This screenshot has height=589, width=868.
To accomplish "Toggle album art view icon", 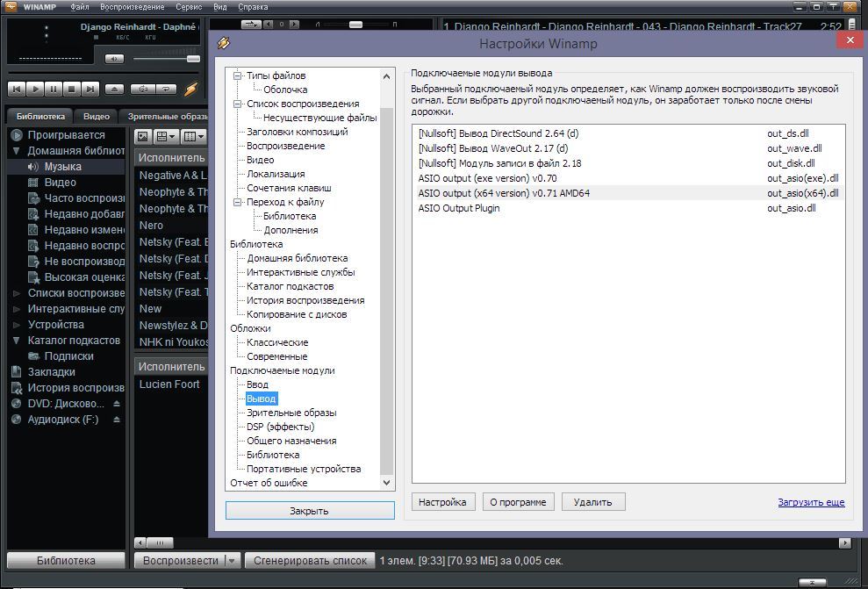I will pos(143,136).
